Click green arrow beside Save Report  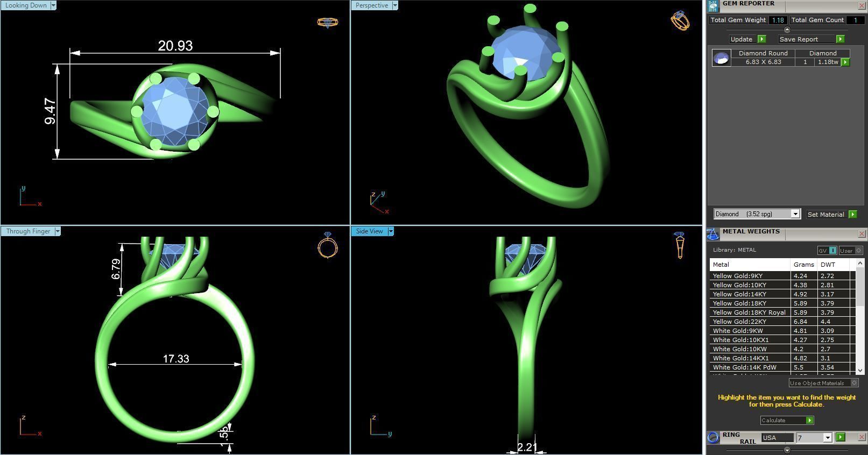tap(840, 39)
